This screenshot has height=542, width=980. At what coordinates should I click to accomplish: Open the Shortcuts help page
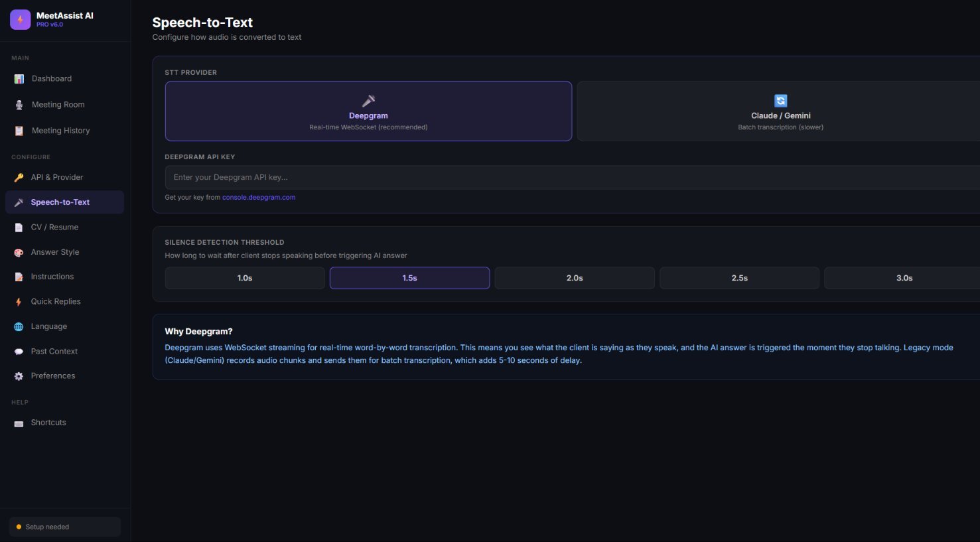[65, 423]
